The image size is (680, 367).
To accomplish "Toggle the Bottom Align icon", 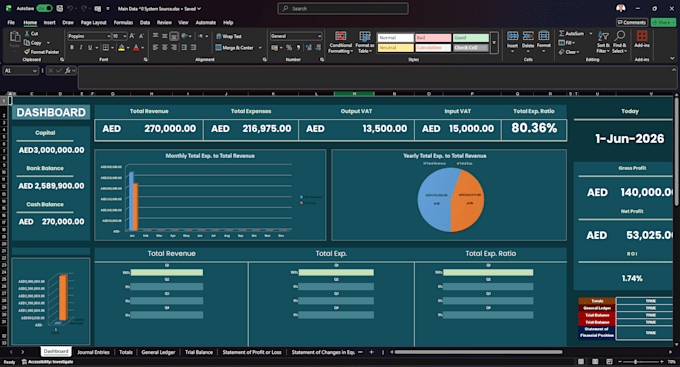I will pos(174,36).
